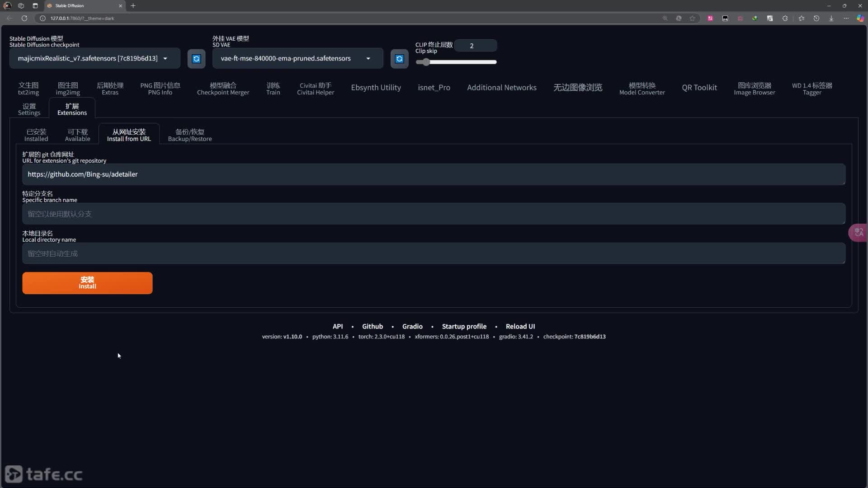Screen dimensions: 868x488
Task: Open the Model Converter tab
Action: pos(642,89)
